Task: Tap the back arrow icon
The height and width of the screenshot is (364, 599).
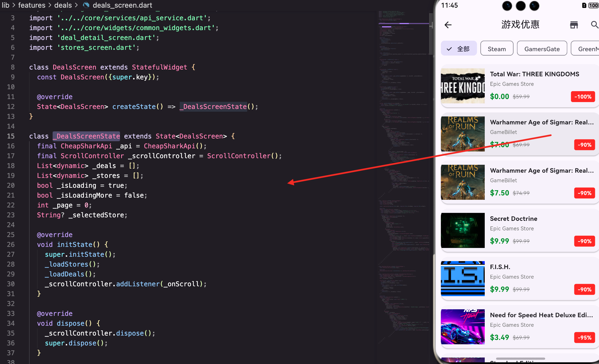Action: click(448, 25)
